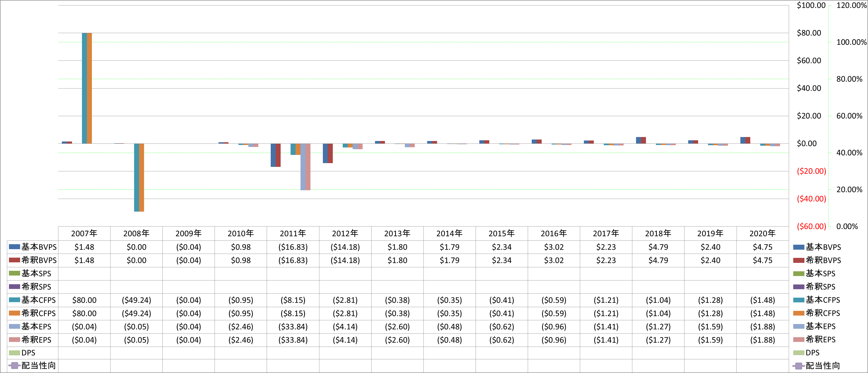Click the 2011年 EPS bar reaching -$33.84
This screenshot has width=868, height=373.
point(306,167)
